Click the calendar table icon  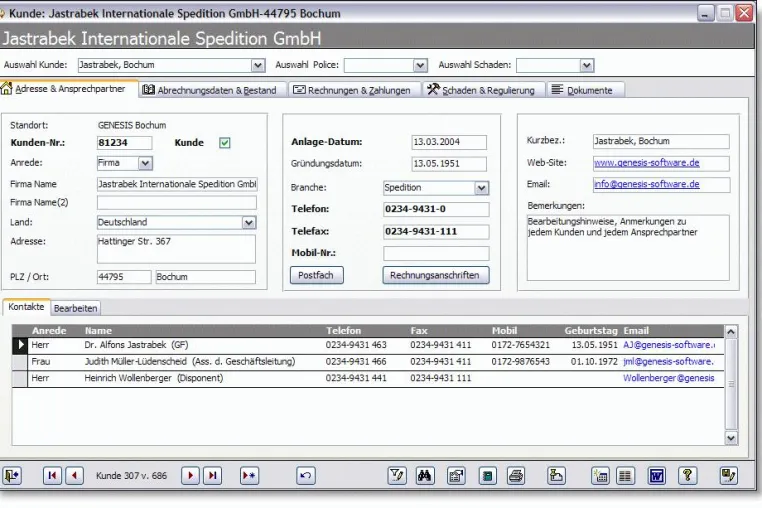tap(601, 475)
